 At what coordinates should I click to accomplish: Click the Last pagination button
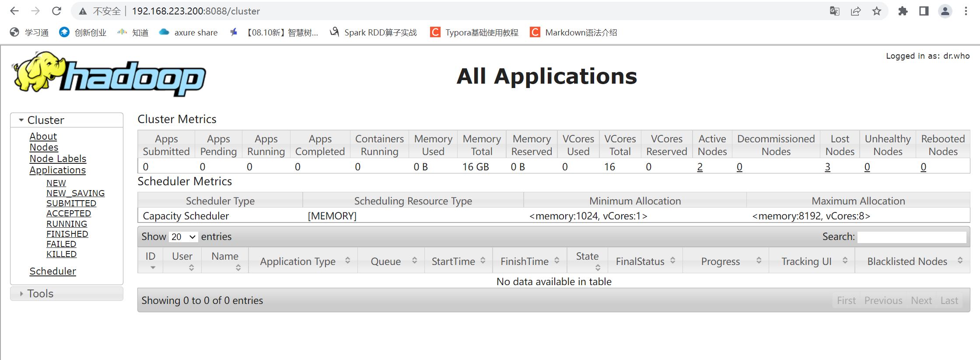click(949, 300)
